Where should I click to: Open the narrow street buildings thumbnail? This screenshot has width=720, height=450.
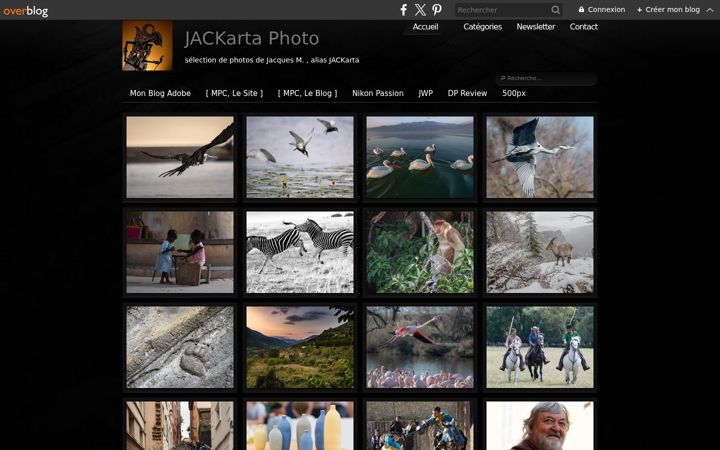(x=180, y=426)
